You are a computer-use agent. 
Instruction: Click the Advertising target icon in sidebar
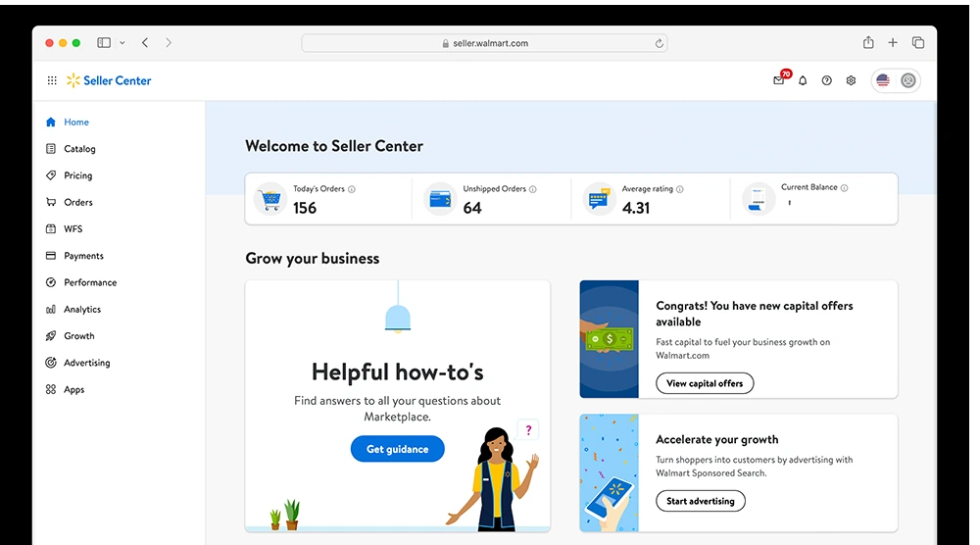click(51, 363)
